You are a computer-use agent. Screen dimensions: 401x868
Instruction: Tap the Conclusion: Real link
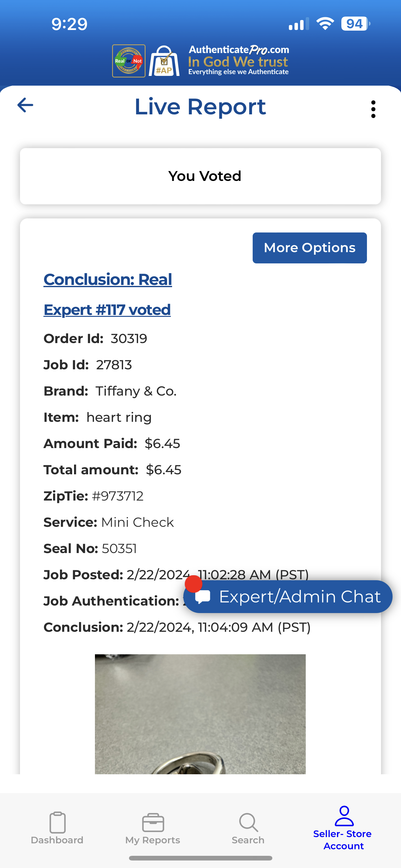[x=108, y=280]
